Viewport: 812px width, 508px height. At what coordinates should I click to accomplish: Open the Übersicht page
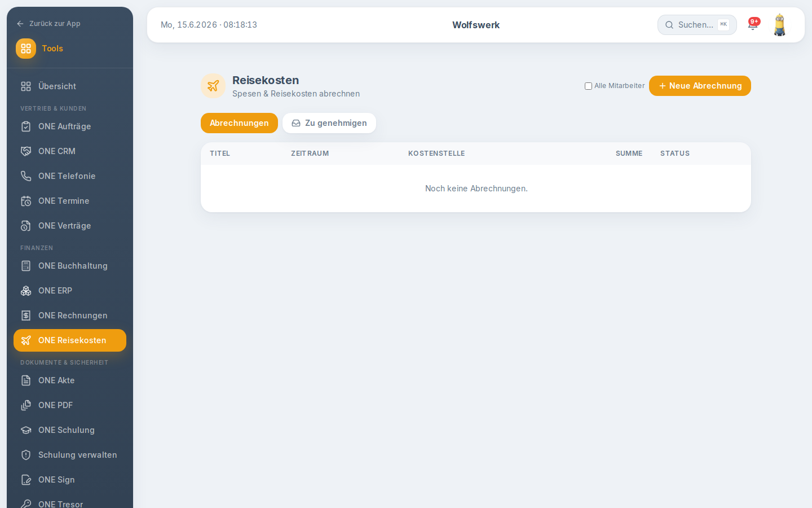click(x=70, y=86)
